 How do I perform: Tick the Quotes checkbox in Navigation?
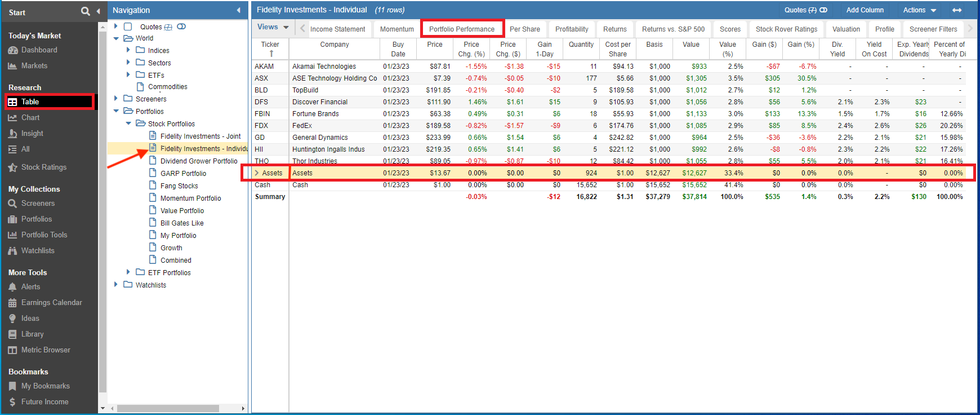tap(128, 27)
